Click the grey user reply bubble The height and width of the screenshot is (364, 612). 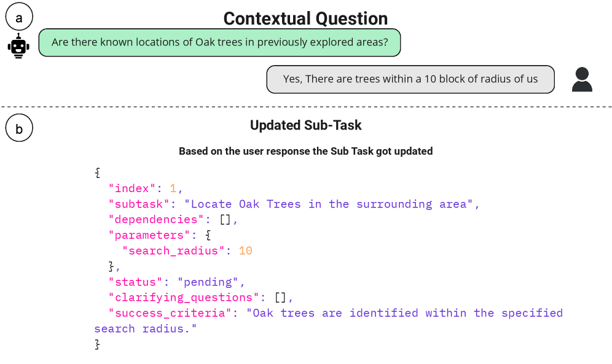410,79
